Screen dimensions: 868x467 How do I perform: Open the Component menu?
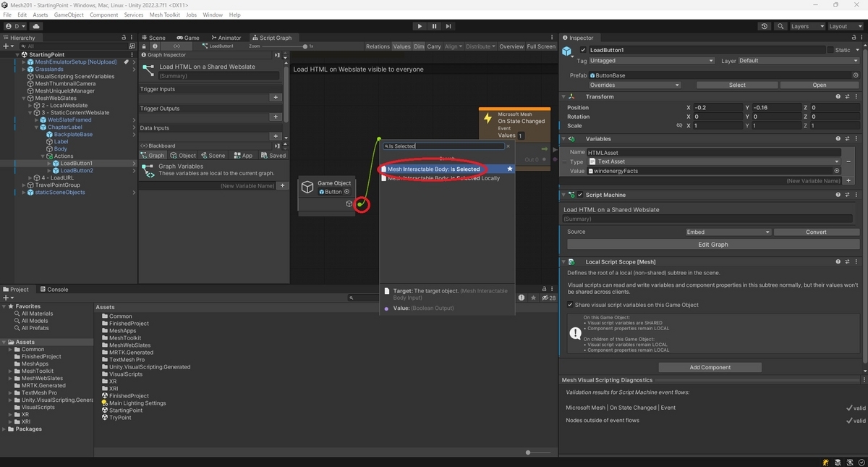[104, 14]
